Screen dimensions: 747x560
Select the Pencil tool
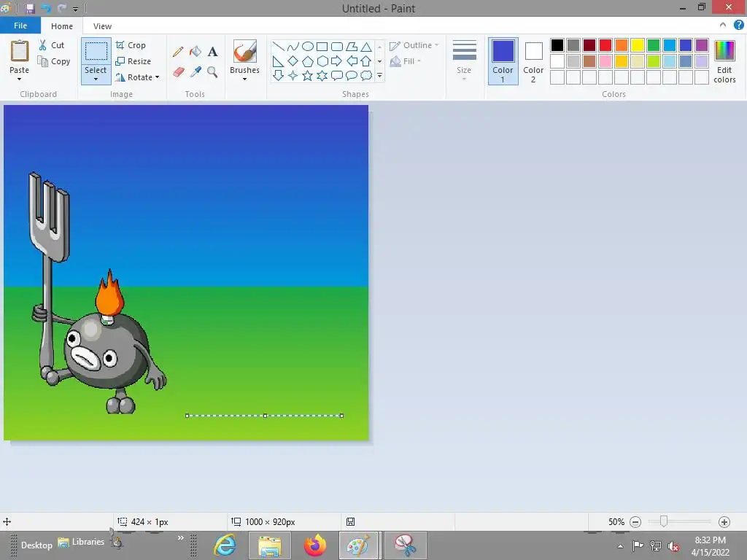point(178,52)
